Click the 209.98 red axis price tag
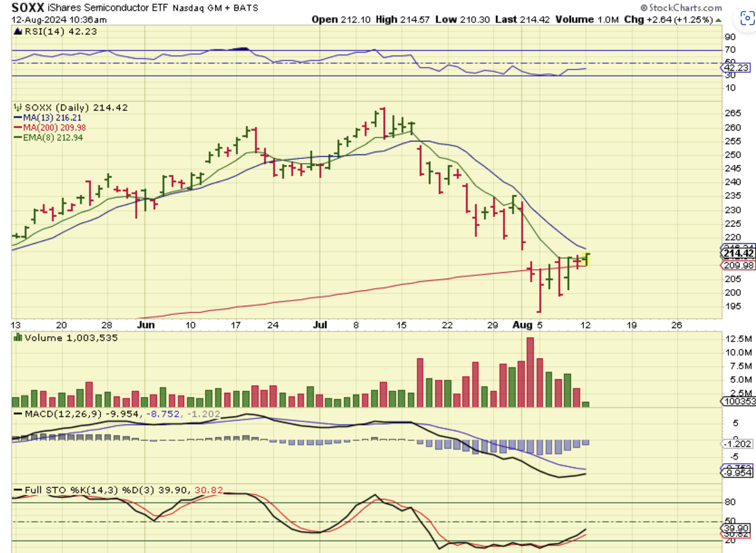 [739, 266]
